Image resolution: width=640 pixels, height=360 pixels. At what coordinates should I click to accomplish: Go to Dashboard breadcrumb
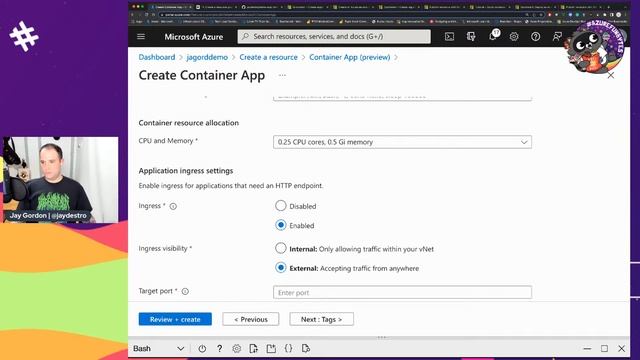[157, 57]
